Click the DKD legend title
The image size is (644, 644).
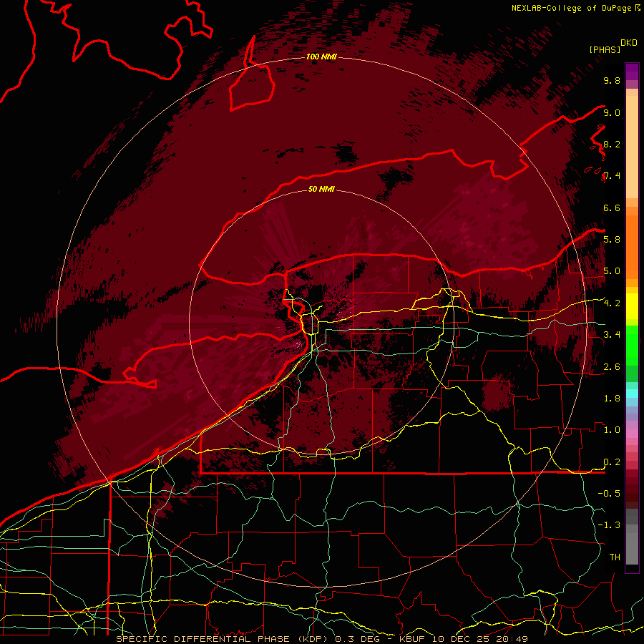pyautogui.click(x=629, y=43)
